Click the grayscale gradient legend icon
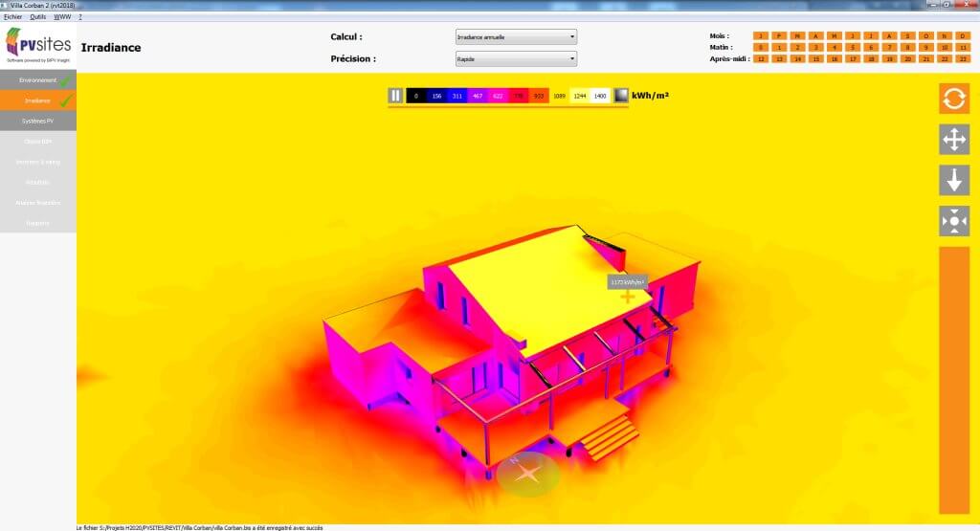Viewport: 980px width, 531px height. [621, 96]
